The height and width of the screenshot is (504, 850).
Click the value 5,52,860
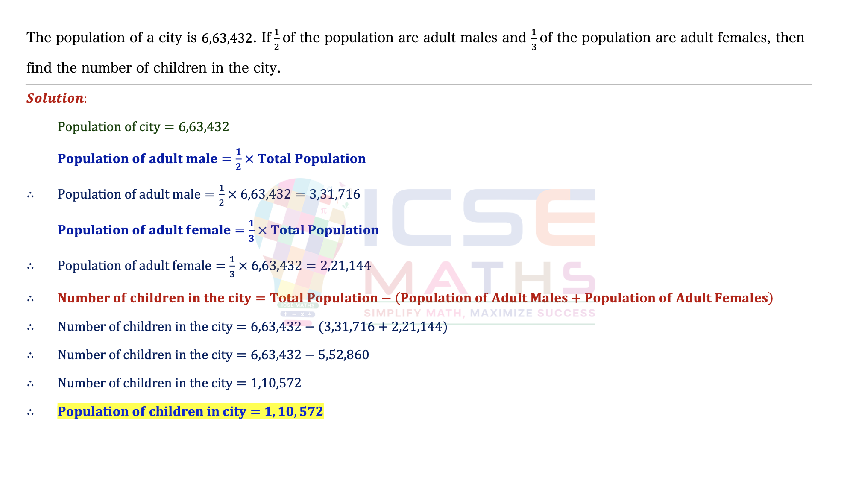[344, 355]
